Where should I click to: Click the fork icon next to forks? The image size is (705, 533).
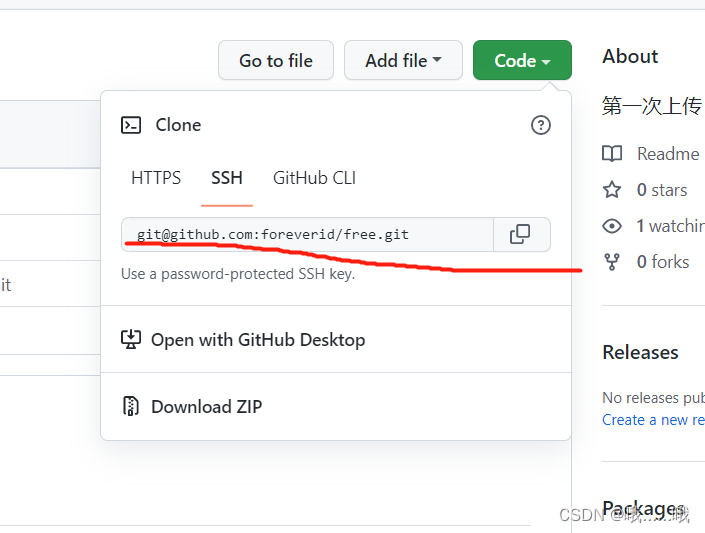coord(612,262)
